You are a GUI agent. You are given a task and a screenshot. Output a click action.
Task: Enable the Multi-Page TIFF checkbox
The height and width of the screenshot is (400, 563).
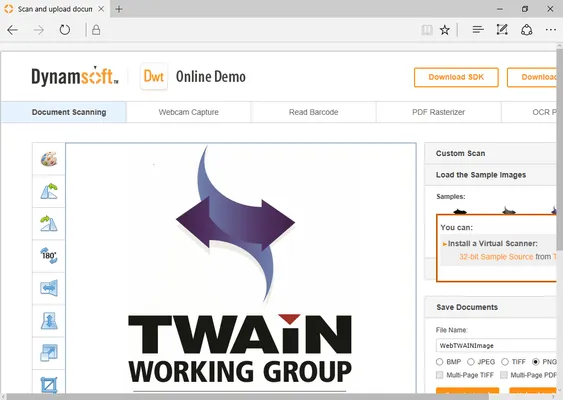439,375
